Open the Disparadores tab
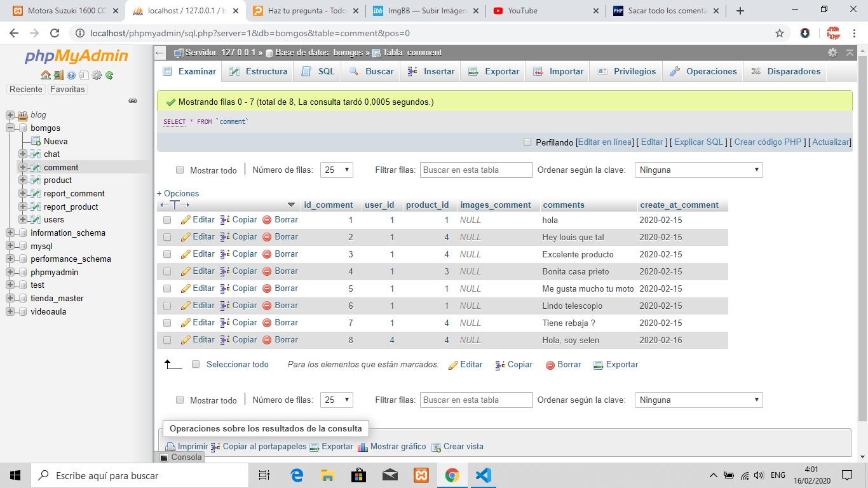The height and width of the screenshot is (488, 868). 786,71
